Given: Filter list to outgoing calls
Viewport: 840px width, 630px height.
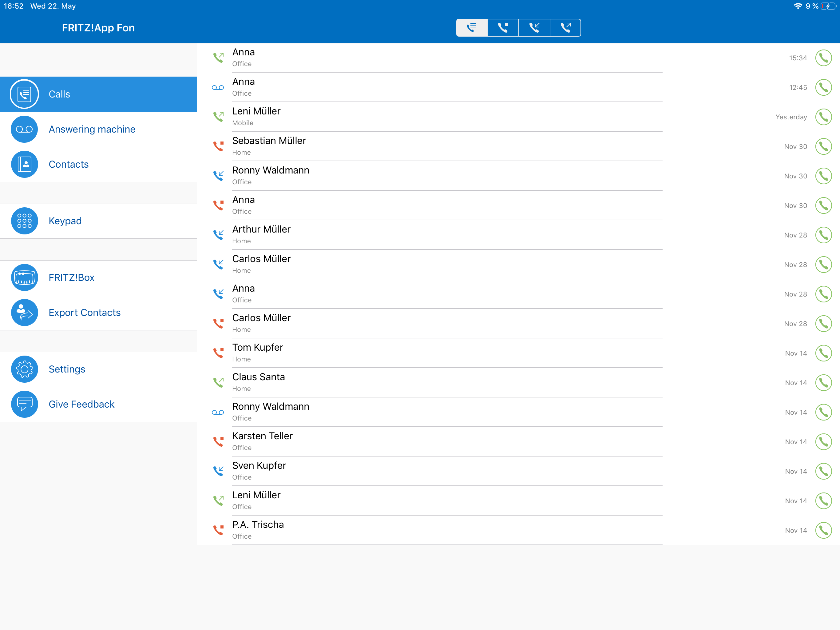Looking at the screenshot, I should pos(565,28).
